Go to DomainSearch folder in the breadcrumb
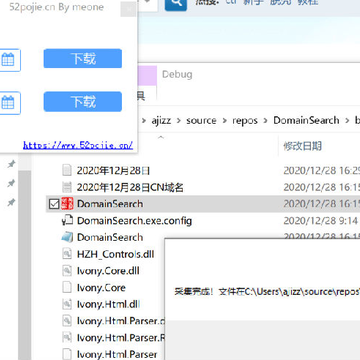360x360 pixels. point(306,120)
